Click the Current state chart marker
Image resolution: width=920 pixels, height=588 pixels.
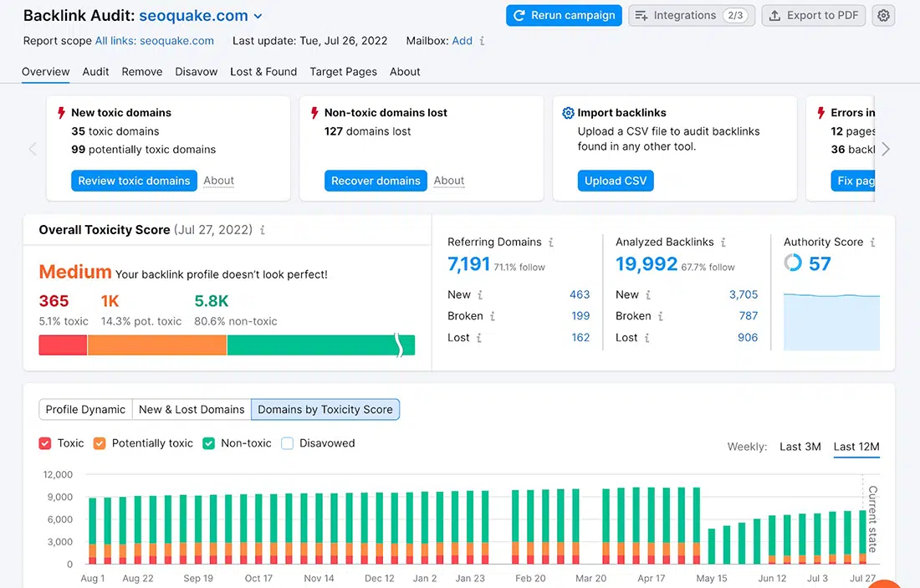[872, 519]
